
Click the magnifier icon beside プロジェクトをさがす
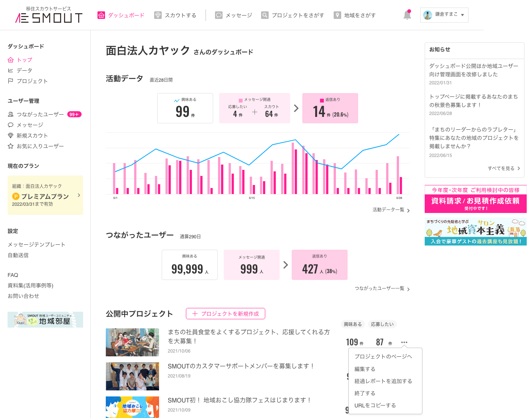point(265,15)
